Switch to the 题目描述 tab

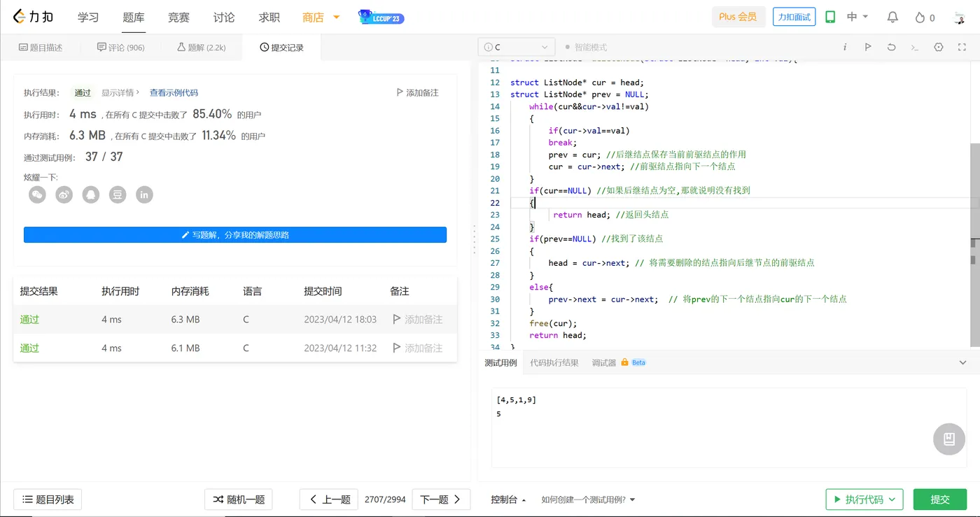pyautogui.click(x=41, y=48)
